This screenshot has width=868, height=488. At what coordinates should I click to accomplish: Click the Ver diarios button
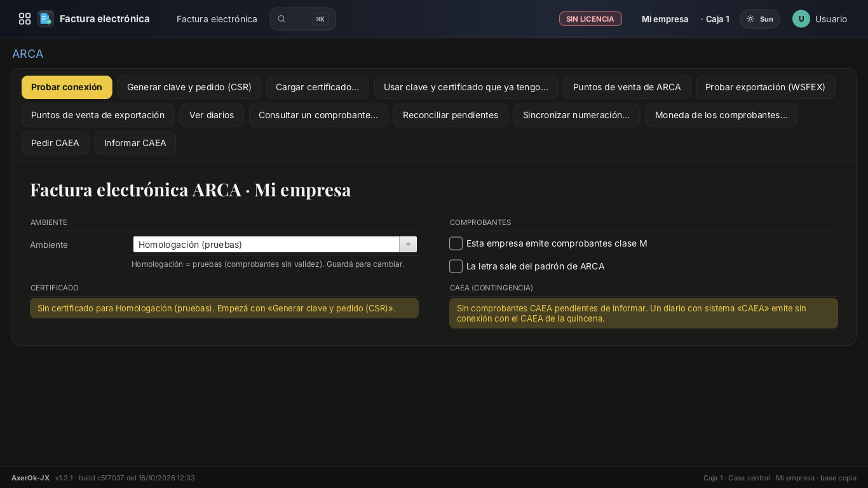[212, 115]
